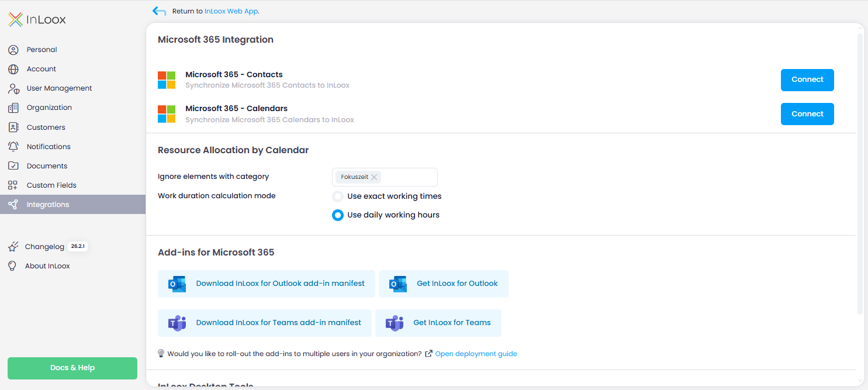Click the Work duration calculation mode label
Viewport: 868px width, 390px height.
pos(217,196)
